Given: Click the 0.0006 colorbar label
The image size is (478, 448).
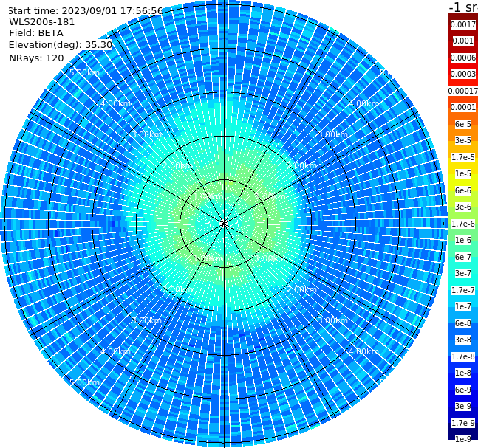Looking at the screenshot, I should tap(463, 58).
